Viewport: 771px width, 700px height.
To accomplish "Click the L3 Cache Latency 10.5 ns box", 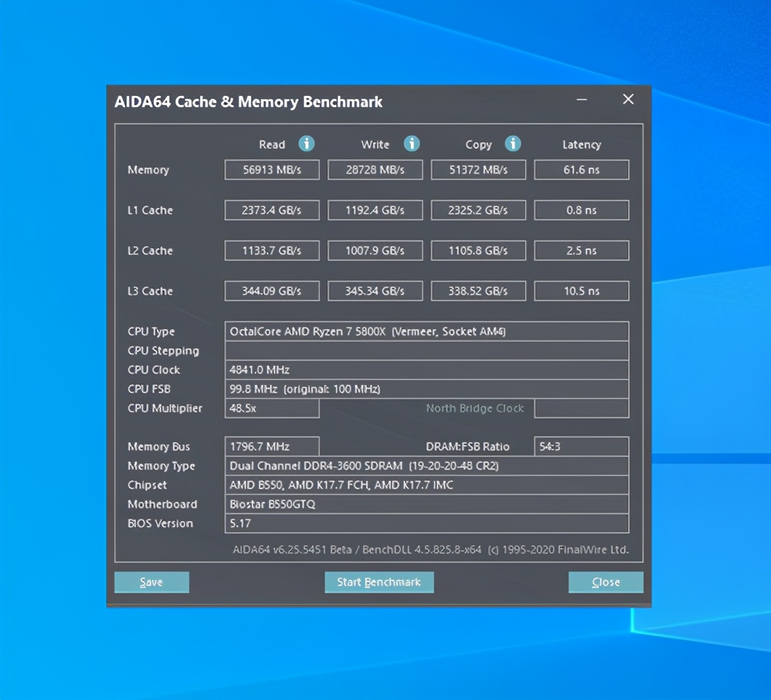I will click(581, 291).
